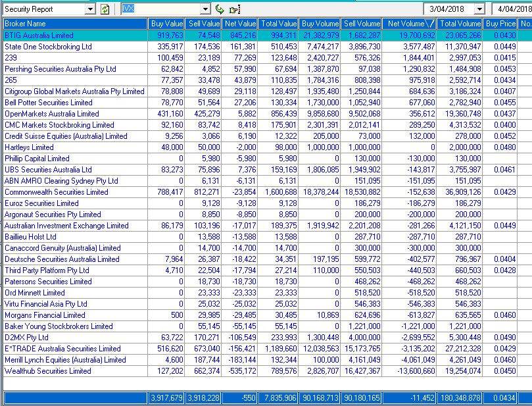Select OpenMarkets Australia Limited row

pyautogui.click(x=268, y=114)
